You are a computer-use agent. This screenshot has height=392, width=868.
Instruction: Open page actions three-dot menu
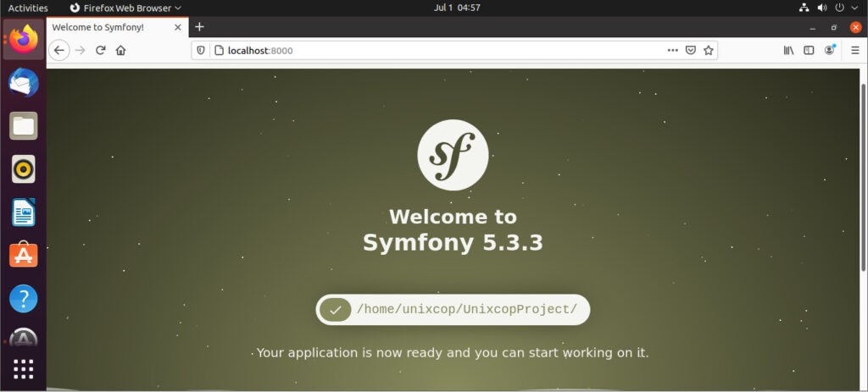672,50
